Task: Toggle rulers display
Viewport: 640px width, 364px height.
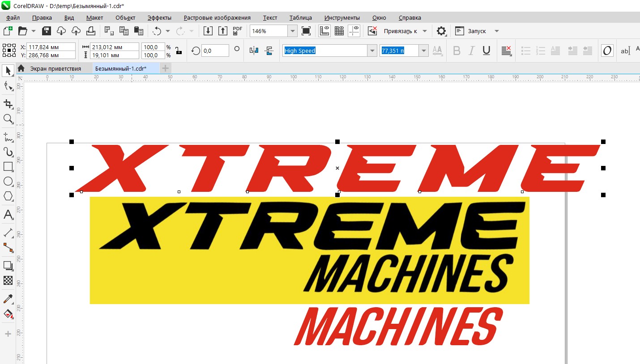Action: (324, 31)
